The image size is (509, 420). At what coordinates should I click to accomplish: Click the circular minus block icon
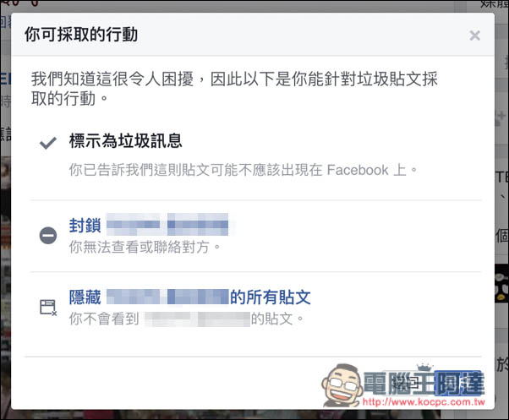click(48, 236)
